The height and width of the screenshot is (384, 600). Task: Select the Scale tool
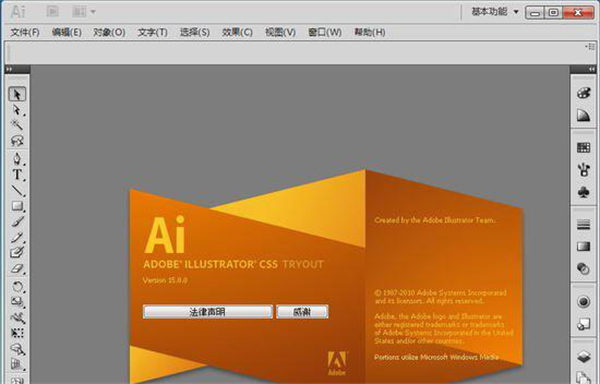tap(17, 302)
